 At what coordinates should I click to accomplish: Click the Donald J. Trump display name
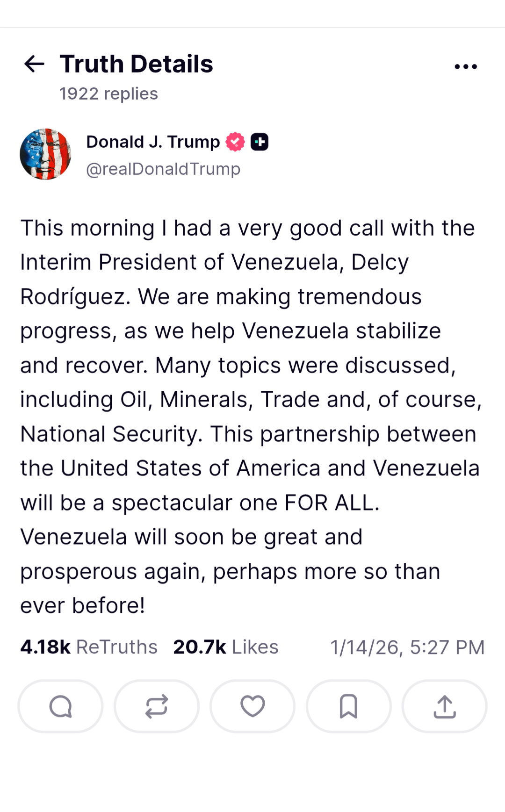click(153, 142)
